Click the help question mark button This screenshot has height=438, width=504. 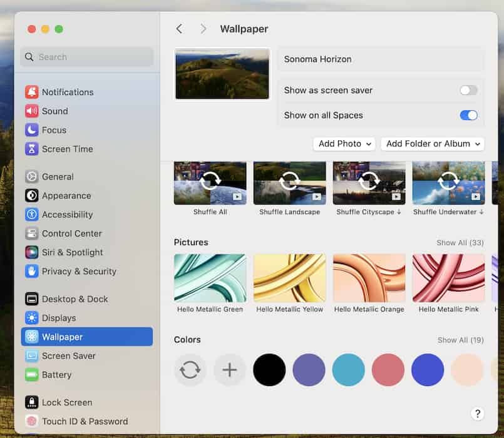(x=477, y=414)
